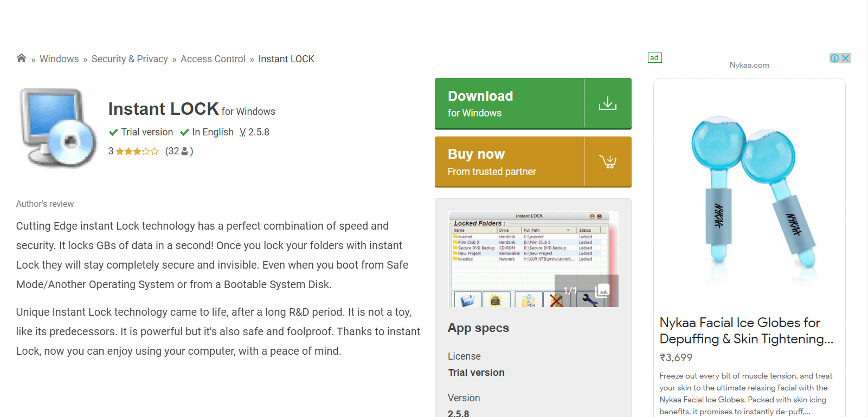Open the Nykaa.com advertiser link
Viewport: 868px width, 417px height.
pos(749,65)
